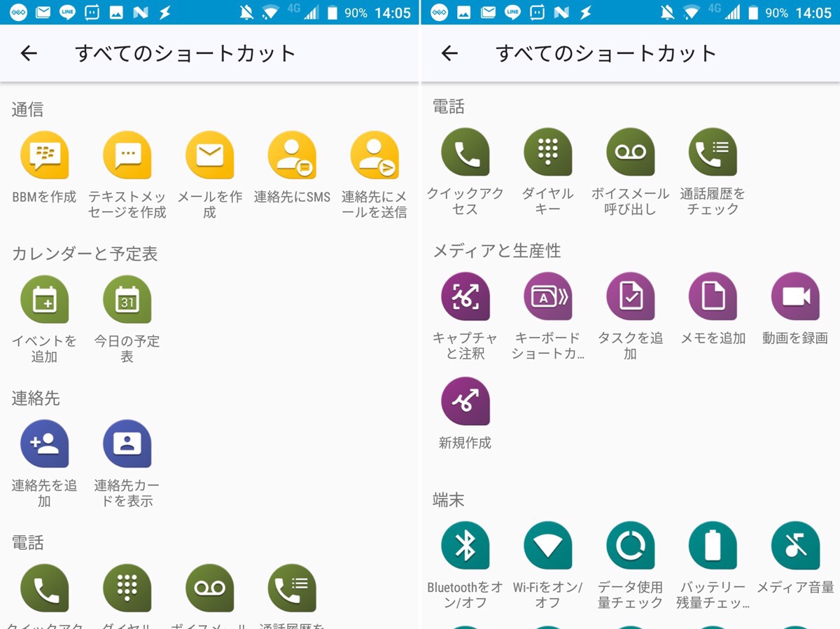The width and height of the screenshot is (840, 629).
Task: Tap the キーボードショートカット icon
Action: click(x=548, y=296)
